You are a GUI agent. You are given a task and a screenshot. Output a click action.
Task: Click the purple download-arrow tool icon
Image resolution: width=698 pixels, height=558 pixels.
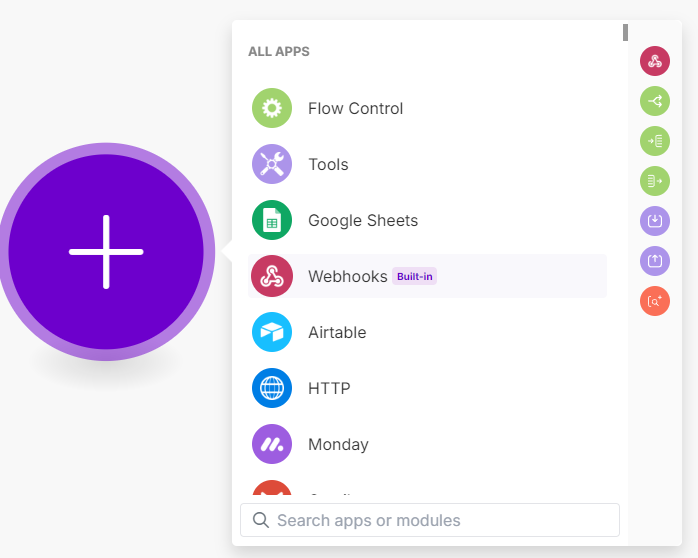(655, 221)
